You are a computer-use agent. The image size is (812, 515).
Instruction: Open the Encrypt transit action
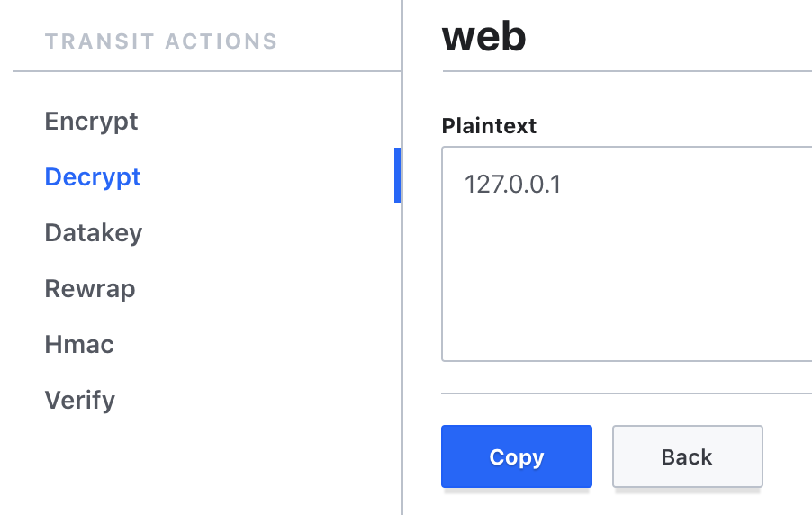(x=91, y=122)
